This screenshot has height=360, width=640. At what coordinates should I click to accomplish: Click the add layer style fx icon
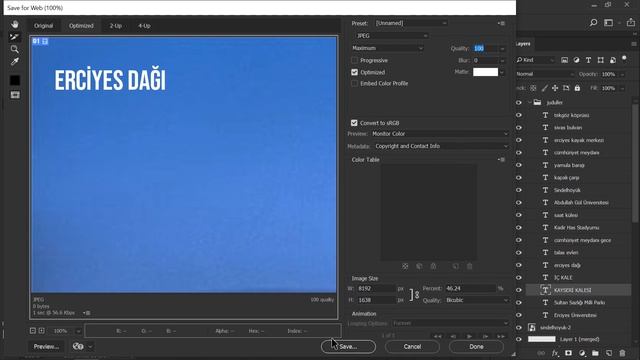[x=555, y=353]
